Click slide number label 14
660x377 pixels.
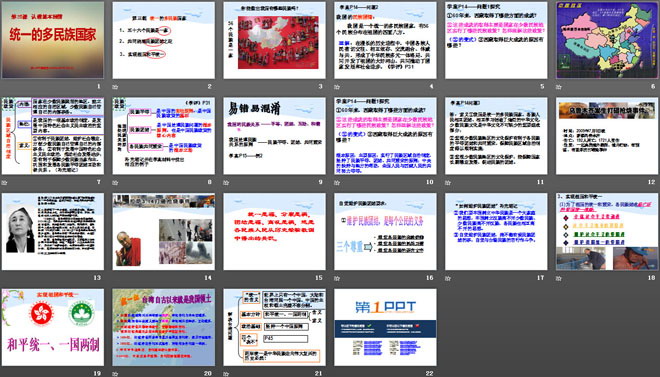pyautogui.click(x=208, y=278)
